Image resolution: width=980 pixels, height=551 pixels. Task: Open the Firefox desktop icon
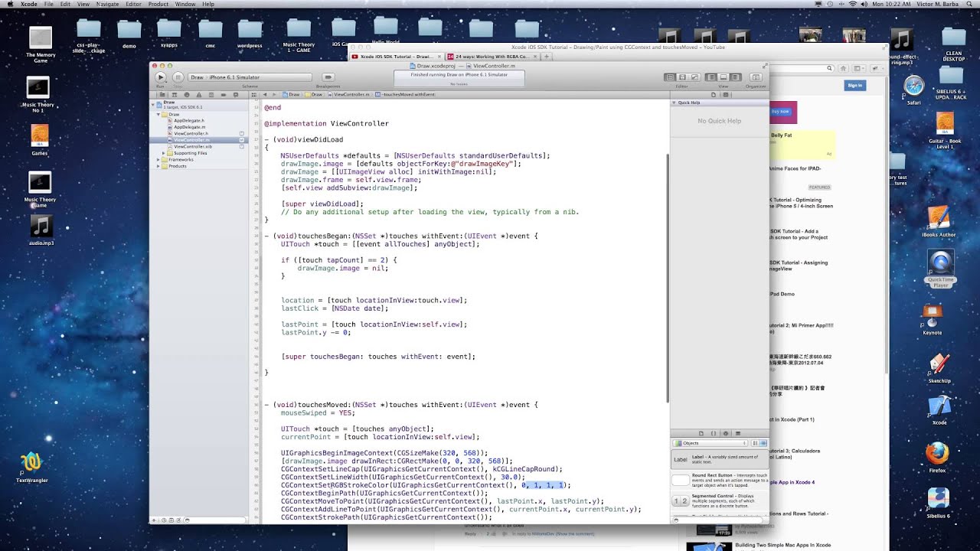point(937,458)
